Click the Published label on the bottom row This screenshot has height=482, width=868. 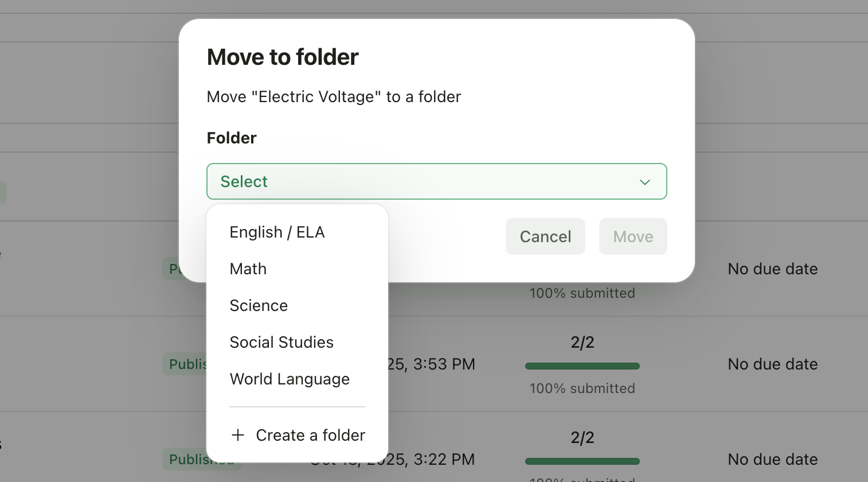click(202, 458)
